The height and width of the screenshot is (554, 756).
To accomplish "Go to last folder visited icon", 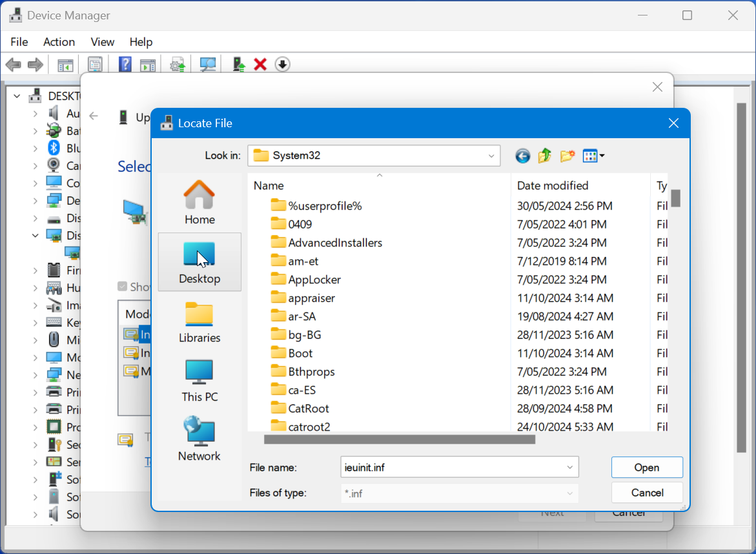I will coord(523,156).
